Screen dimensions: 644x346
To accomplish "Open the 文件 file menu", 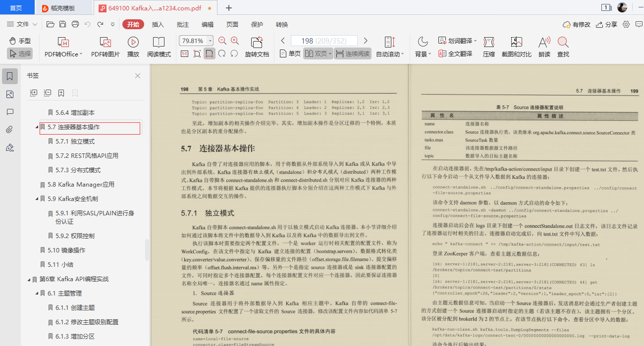I will click(x=22, y=24).
